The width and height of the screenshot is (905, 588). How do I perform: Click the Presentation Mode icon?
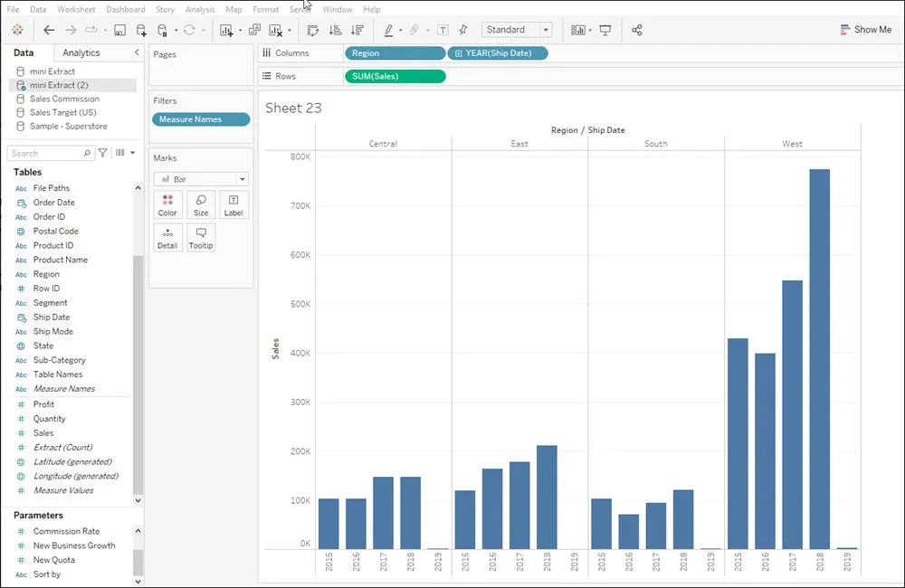(605, 30)
